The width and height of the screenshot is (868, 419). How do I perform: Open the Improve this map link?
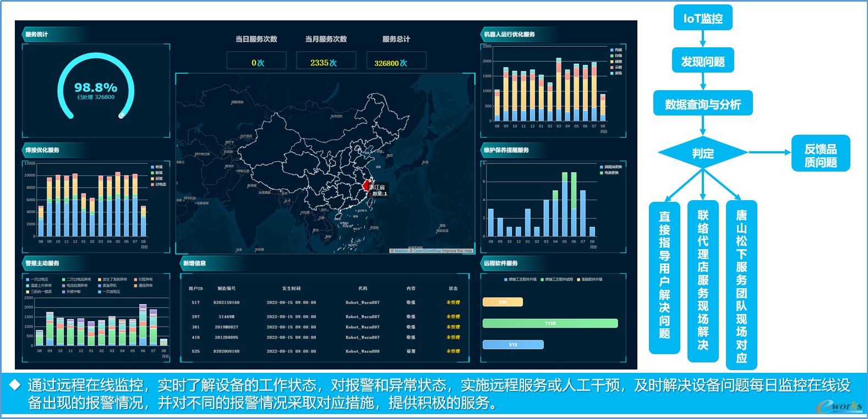[x=457, y=251]
